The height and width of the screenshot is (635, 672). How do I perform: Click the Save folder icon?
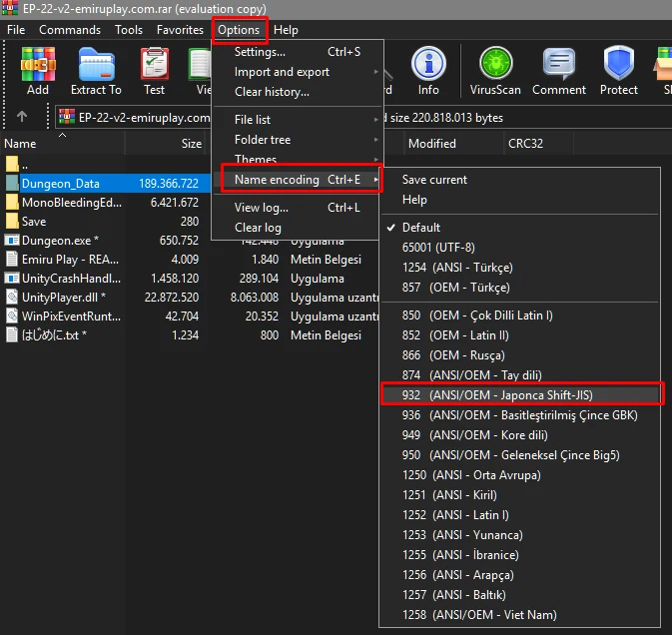12,221
